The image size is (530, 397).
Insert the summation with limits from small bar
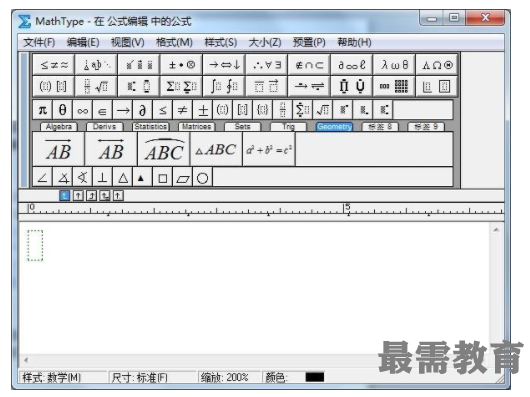[x=303, y=110]
